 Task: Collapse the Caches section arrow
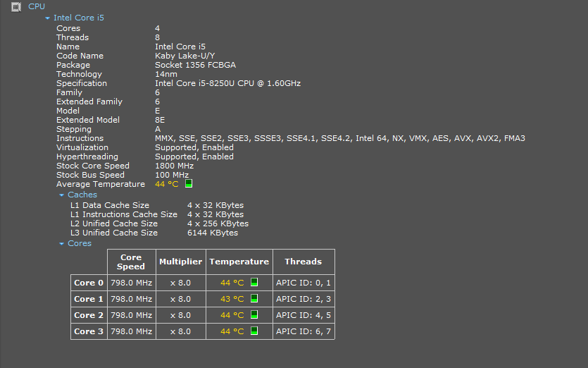[x=61, y=195]
